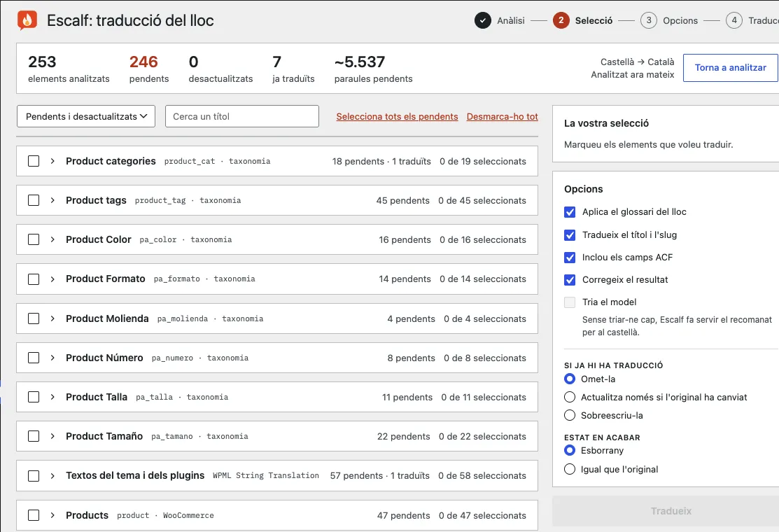This screenshot has width=779, height=532.
Task: Uncheck Tradueix el títol i l'slug
Action: [570, 235]
